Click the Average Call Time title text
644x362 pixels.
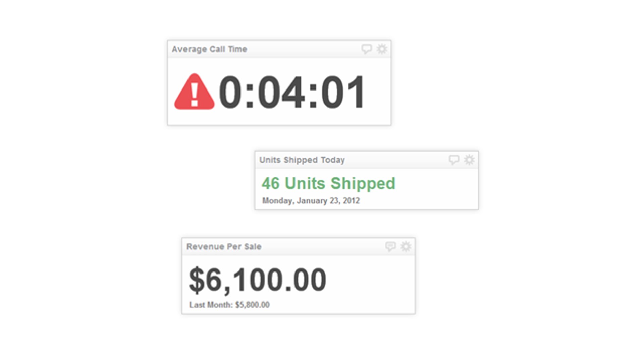pyautogui.click(x=209, y=49)
